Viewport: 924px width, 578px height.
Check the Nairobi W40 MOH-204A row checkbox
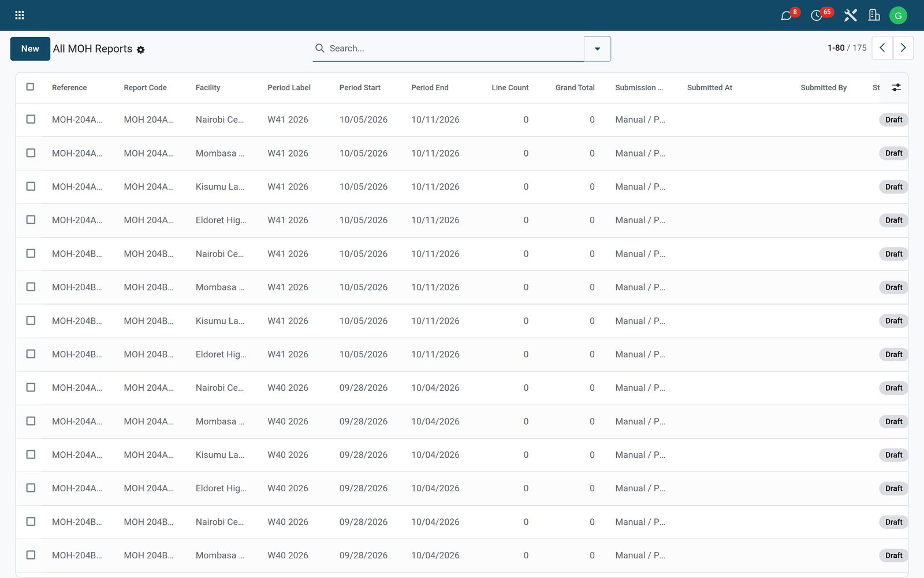(x=31, y=387)
